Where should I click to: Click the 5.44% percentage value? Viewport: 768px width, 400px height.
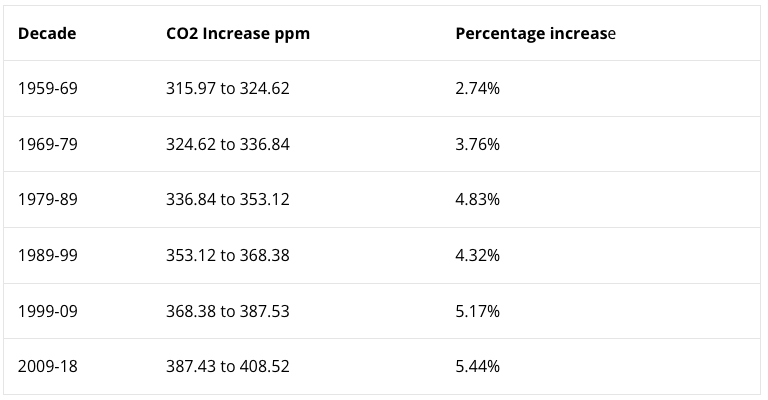tap(477, 366)
